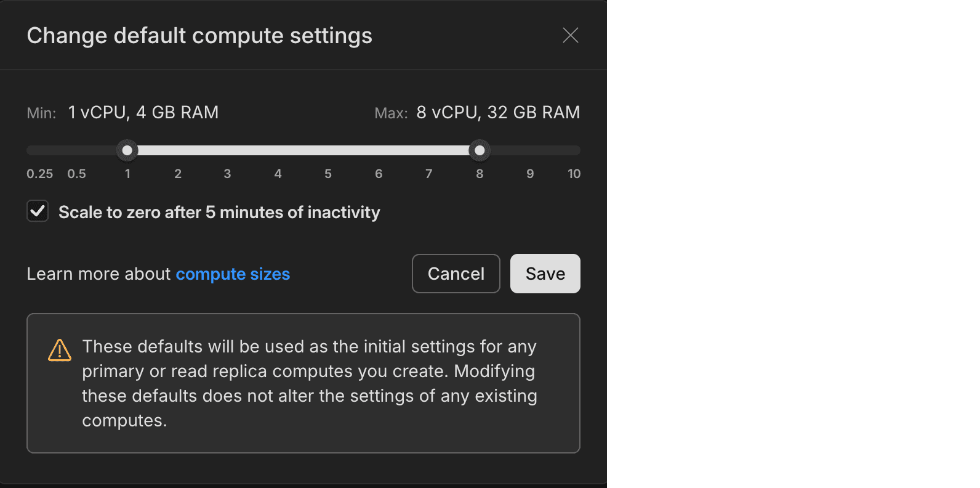Select the 0.25 mark on the compute slider
980x488 pixels.
pos(39,173)
